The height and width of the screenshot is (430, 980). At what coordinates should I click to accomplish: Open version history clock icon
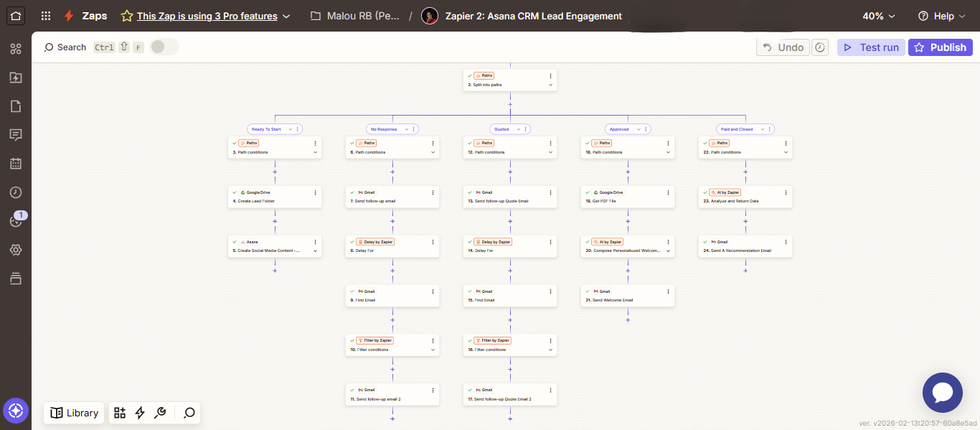821,47
